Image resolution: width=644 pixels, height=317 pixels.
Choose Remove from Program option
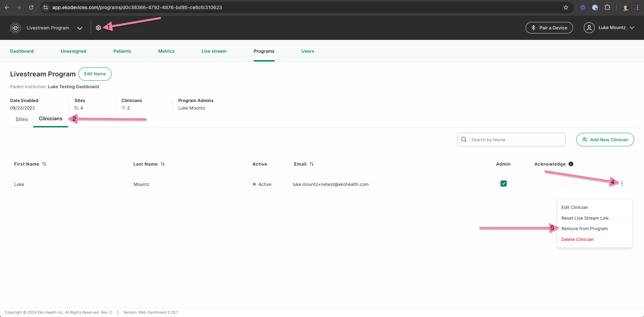click(584, 228)
